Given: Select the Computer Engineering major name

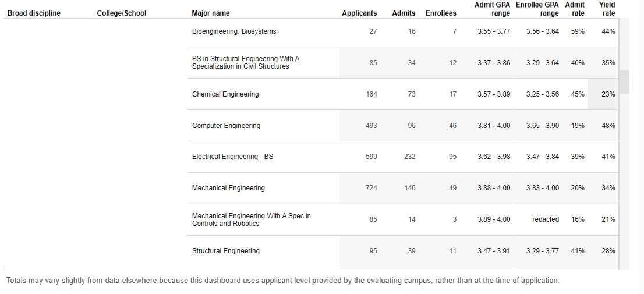Looking at the screenshot, I should point(226,126).
